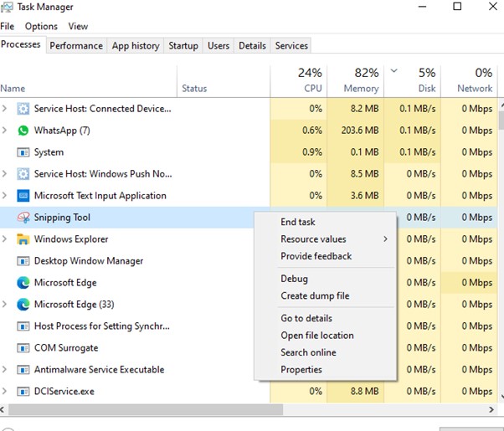Click the DCIService.exe icon

(x=23, y=392)
